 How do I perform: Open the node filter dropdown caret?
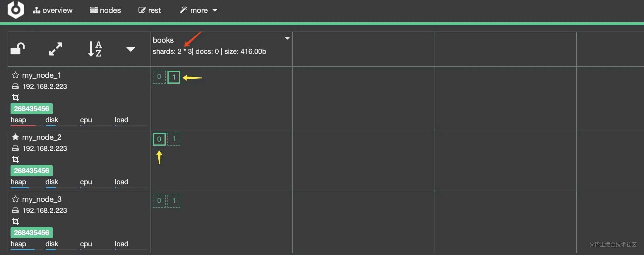click(131, 49)
